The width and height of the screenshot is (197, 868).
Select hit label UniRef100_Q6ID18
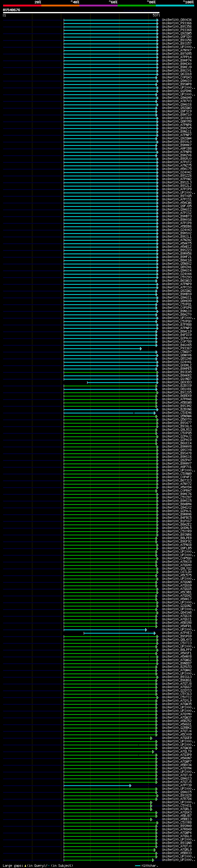(x=176, y=74)
